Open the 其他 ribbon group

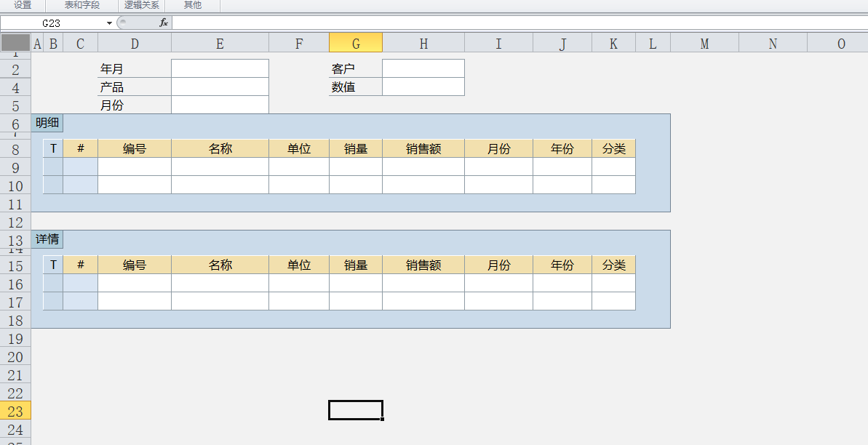[x=192, y=5]
